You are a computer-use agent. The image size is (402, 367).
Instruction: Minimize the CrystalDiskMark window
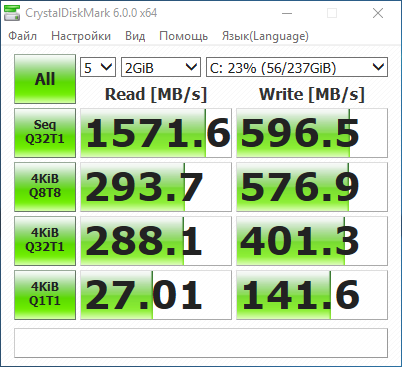[287, 13]
